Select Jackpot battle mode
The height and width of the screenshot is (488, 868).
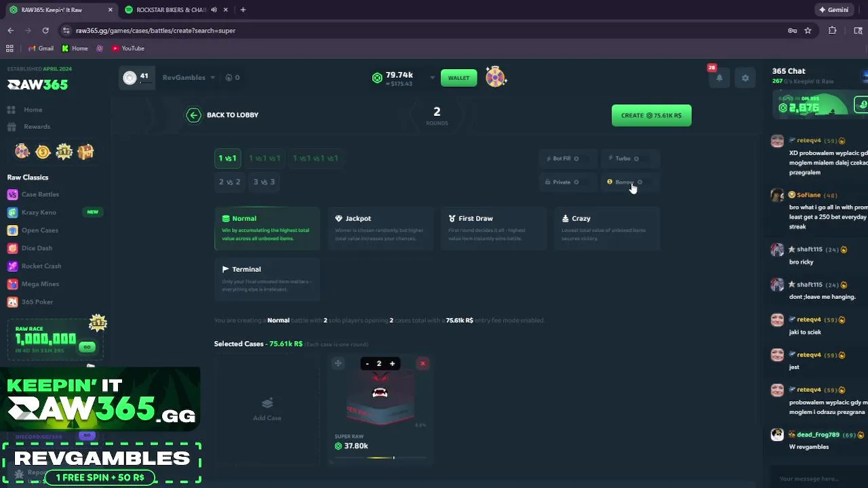380,228
